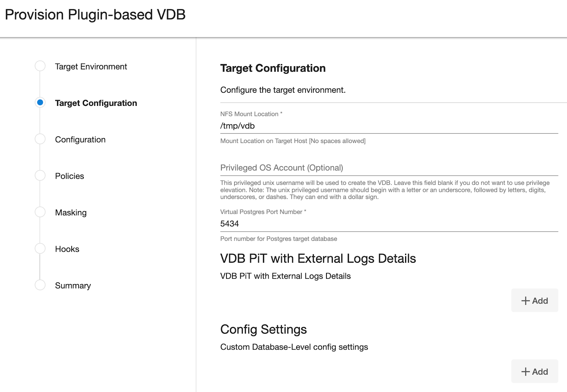This screenshot has width=567, height=392.
Task: Add a VDB PiT External Logs entry
Action: click(x=534, y=301)
